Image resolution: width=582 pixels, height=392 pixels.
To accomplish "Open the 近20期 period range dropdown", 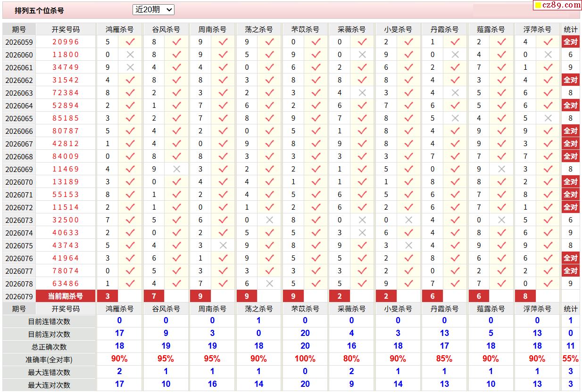I will click(154, 9).
